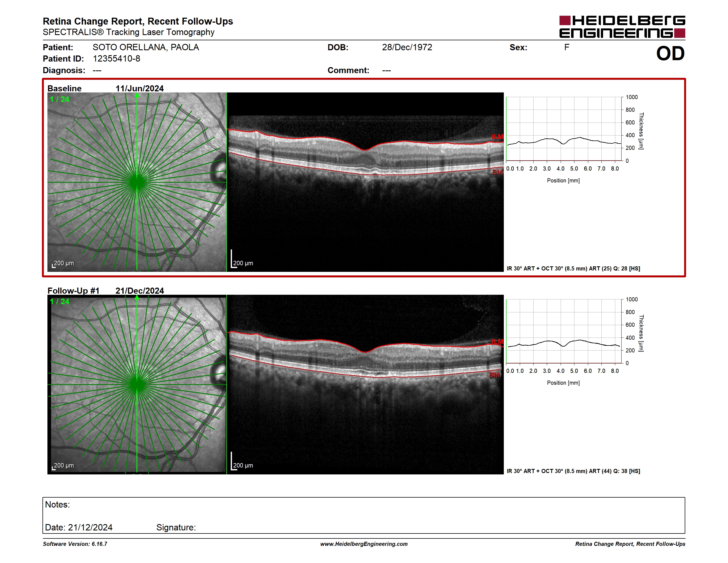Click the baseline date '11/Jun/2024'
Viewport: 728px width, 563px height.
tap(140, 88)
